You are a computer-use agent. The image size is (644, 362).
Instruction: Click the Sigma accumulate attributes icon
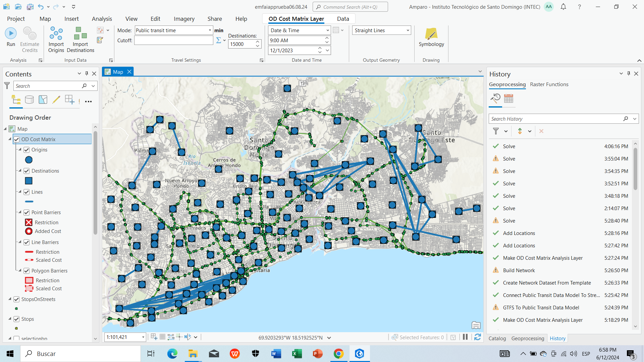[x=218, y=40]
